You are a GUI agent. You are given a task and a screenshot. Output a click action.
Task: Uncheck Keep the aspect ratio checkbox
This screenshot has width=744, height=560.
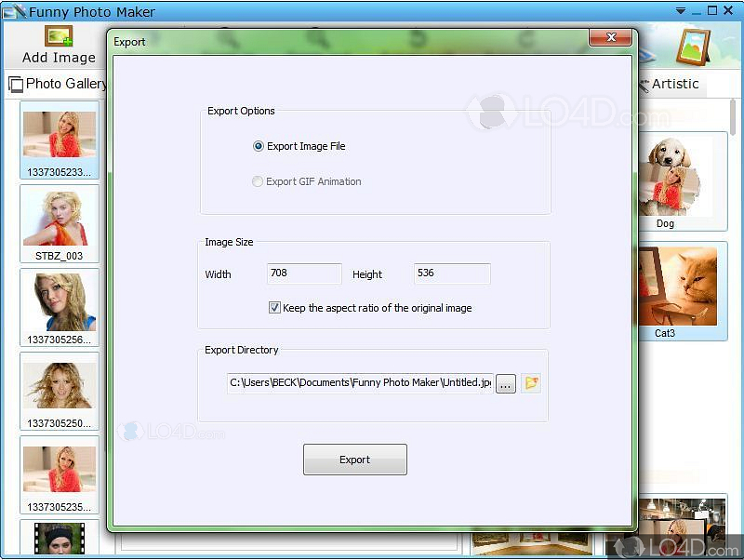273,307
